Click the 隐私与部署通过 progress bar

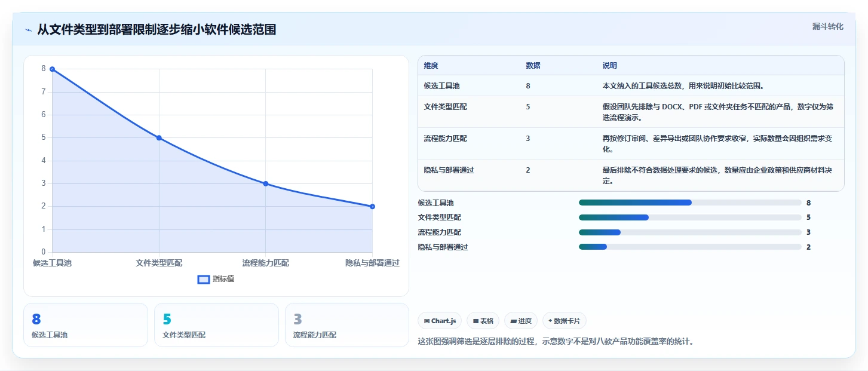tap(690, 247)
